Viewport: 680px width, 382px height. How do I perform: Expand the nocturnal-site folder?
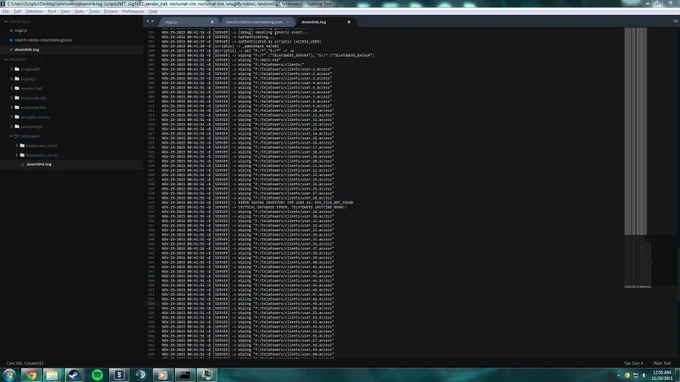pos(11,98)
